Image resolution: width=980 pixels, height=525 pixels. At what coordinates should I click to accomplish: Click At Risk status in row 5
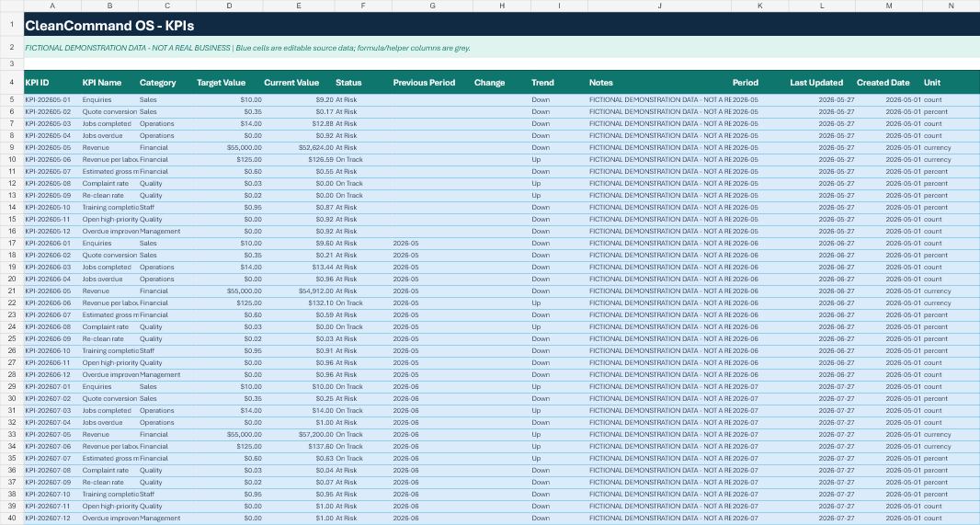363,100
